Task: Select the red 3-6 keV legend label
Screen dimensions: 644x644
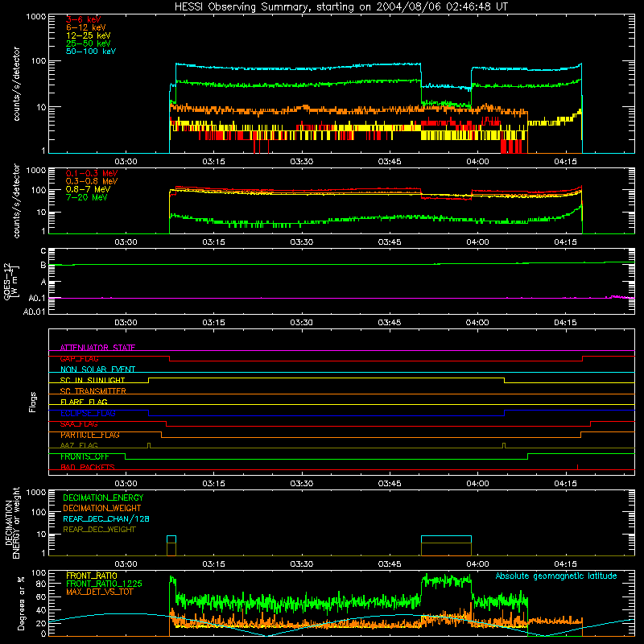Action: pos(84,19)
